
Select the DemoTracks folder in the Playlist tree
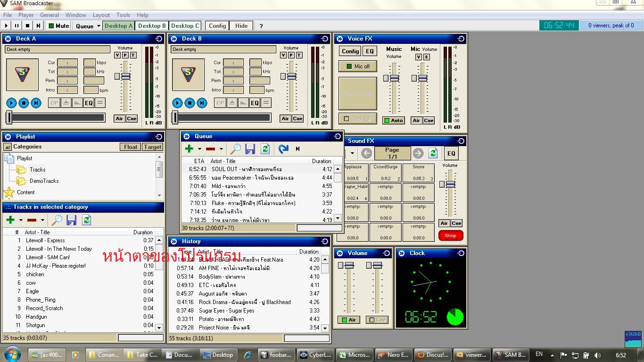pyautogui.click(x=44, y=181)
